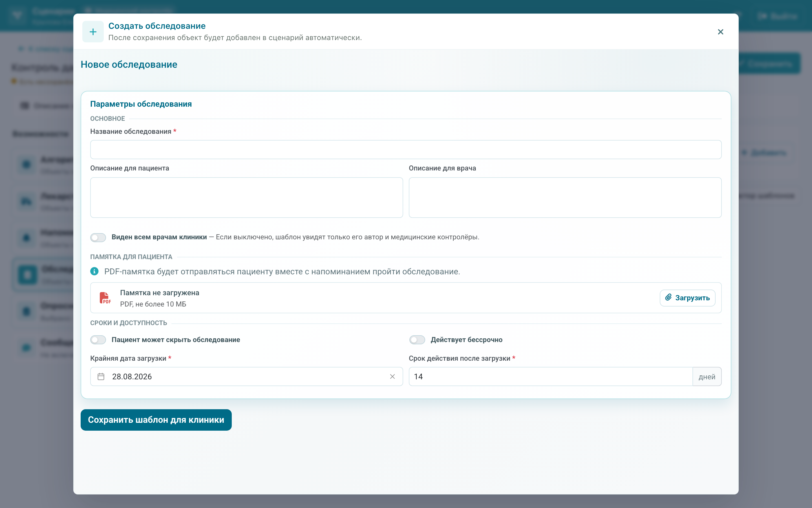This screenshot has height=508, width=812.
Task: Focus the Название обследования field
Action: (x=406, y=150)
